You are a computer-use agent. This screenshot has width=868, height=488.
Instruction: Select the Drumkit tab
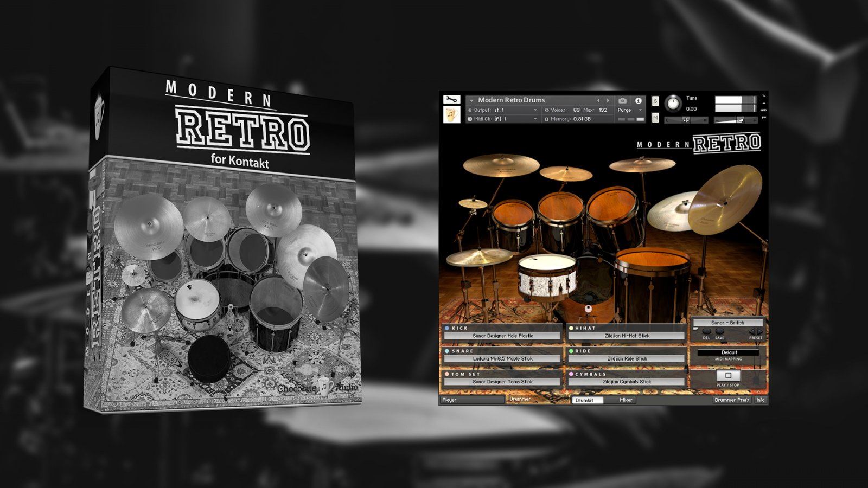click(588, 400)
